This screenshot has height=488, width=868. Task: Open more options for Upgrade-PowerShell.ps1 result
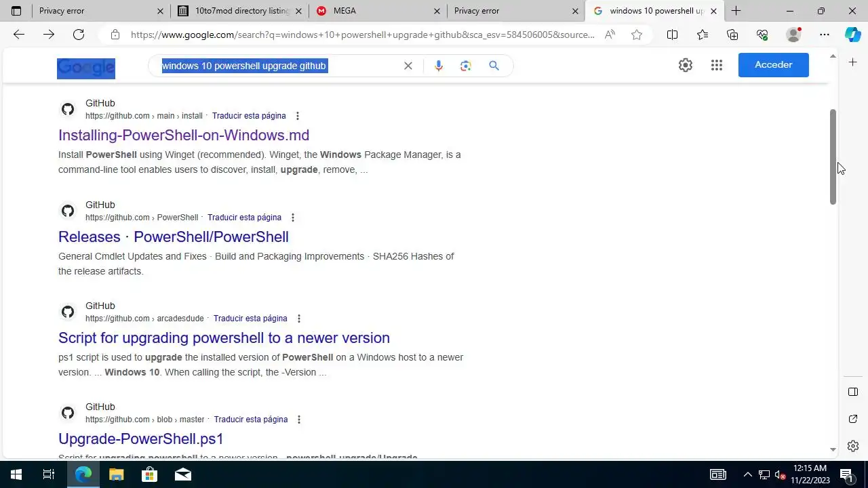click(299, 420)
